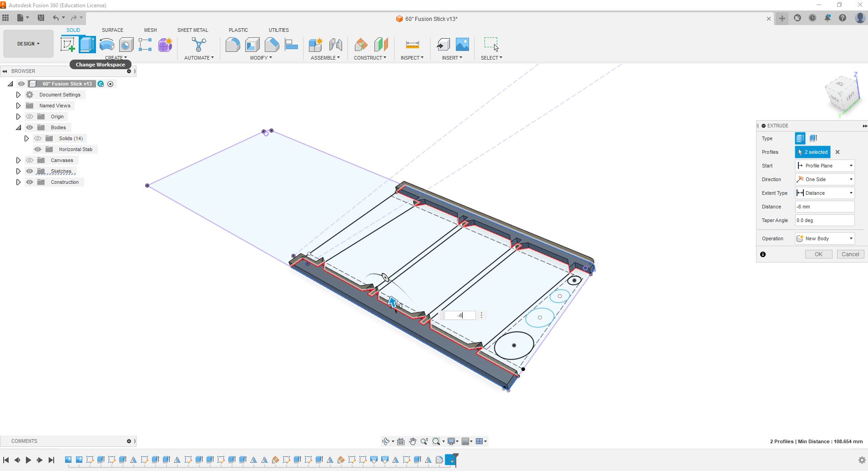Click OK in the Extrude dialog
This screenshot has height=471, width=868.
pyautogui.click(x=818, y=254)
